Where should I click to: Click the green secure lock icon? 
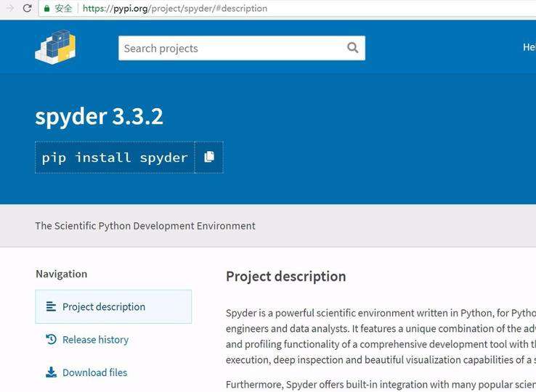[46, 9]
